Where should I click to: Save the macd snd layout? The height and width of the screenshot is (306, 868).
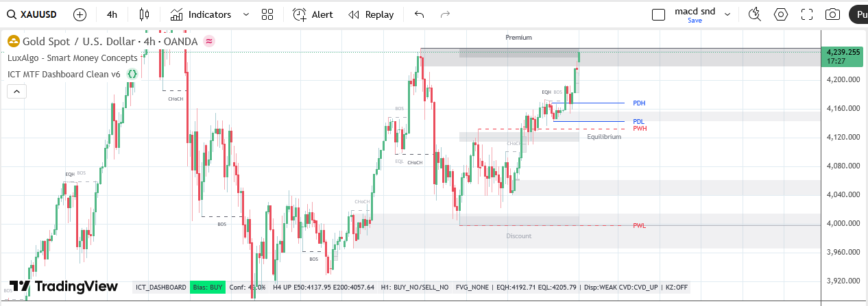[695, 21]
